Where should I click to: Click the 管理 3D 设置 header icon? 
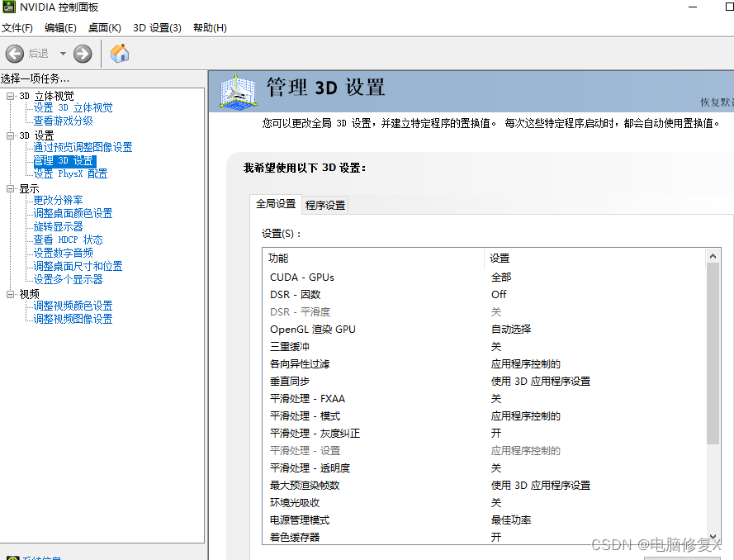pos(239,92)
